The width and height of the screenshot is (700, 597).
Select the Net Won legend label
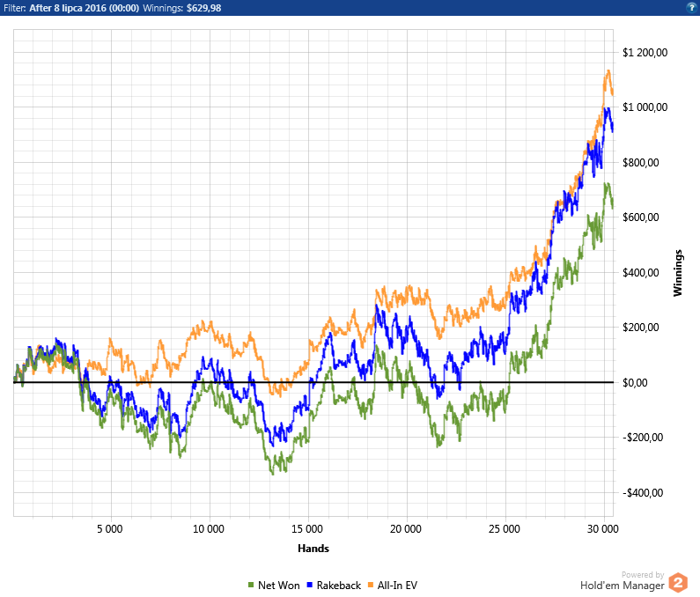pos(278,586)
